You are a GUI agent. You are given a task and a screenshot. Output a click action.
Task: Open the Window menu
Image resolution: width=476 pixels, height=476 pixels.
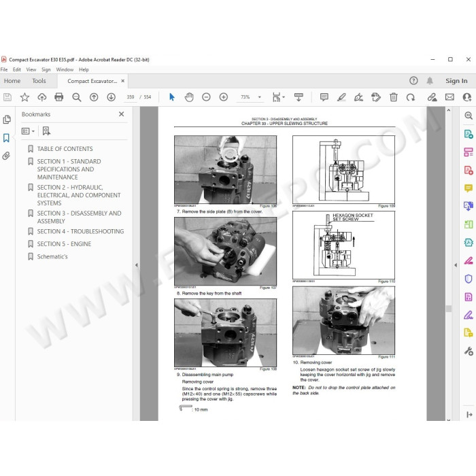coord(65,69)
